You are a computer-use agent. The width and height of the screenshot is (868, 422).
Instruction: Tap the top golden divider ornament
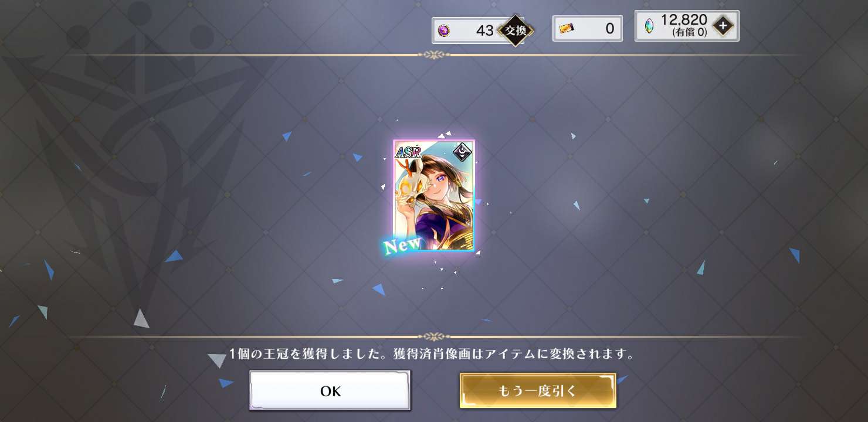[433, 55]
